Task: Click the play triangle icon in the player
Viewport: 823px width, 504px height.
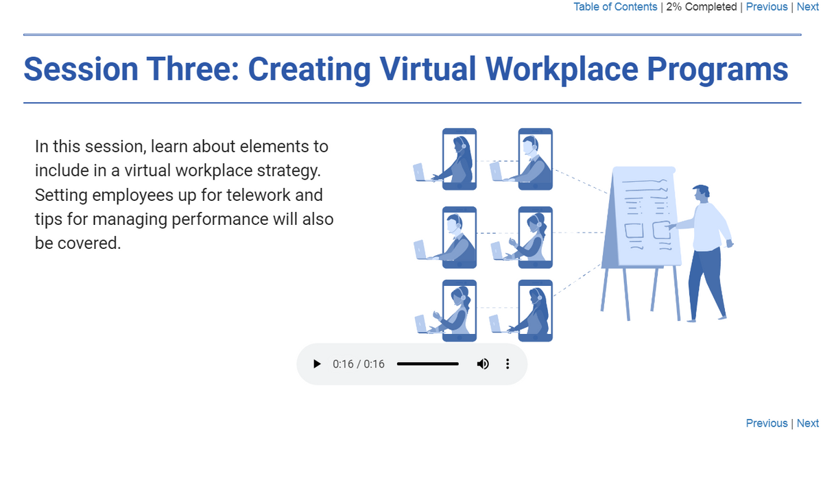Action: (x=317, y=363)
